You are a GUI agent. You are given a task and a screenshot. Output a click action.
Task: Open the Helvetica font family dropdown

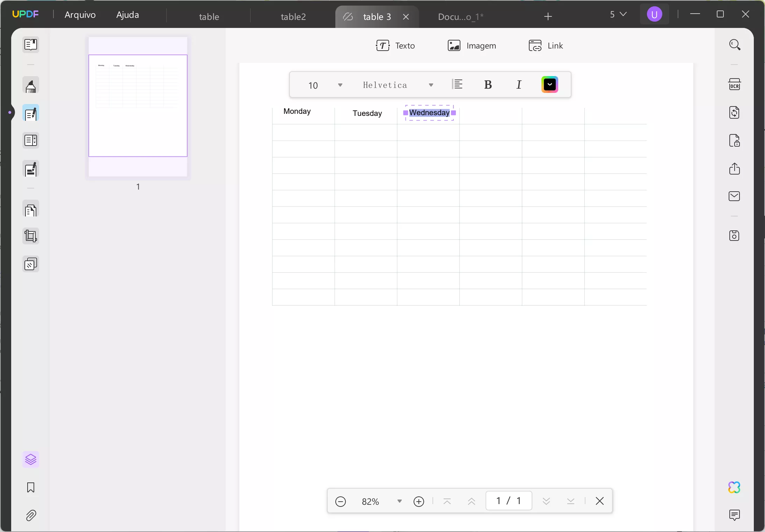coord(431,85)
